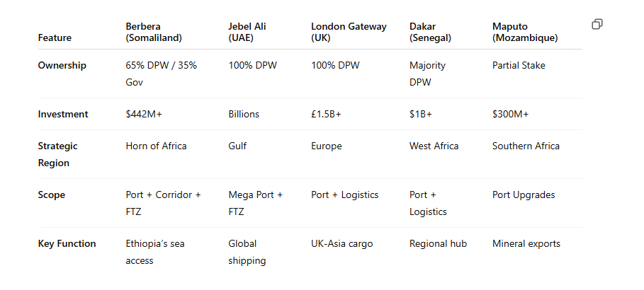Click the London Gateway (UK) header
The image size is (644, 290).
coord(349,32)
